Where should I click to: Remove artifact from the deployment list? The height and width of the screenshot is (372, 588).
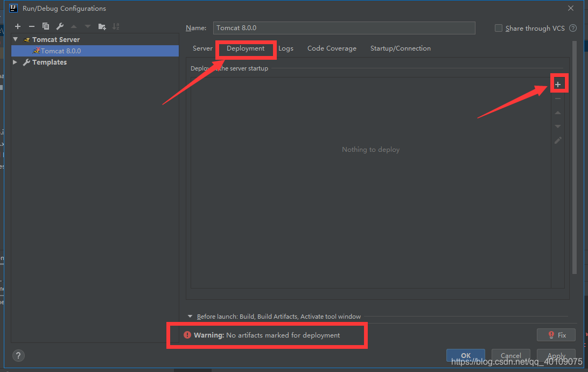(558, 99)
